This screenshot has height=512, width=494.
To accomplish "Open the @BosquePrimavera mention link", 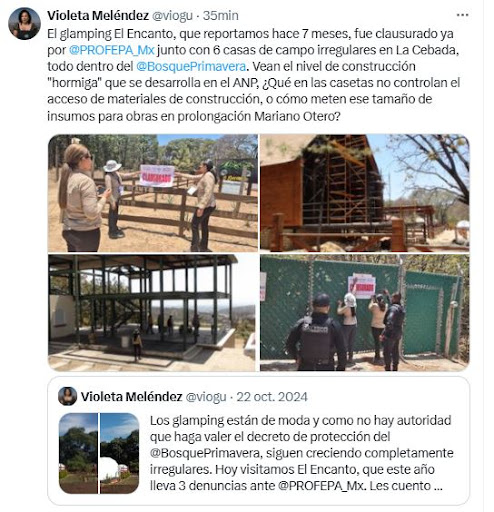I will click(x=191, y=66).
